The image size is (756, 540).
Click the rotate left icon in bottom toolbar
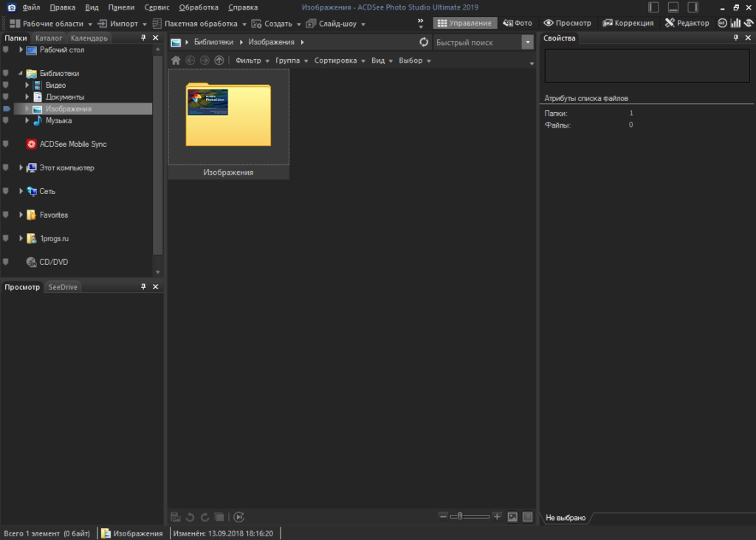click(190, 517)
